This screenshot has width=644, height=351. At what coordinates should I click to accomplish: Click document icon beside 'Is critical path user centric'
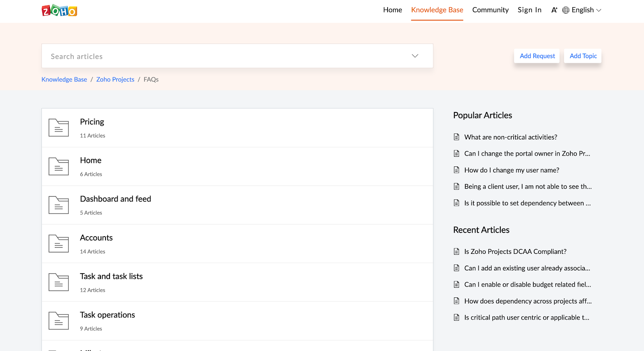click(456, 318)
